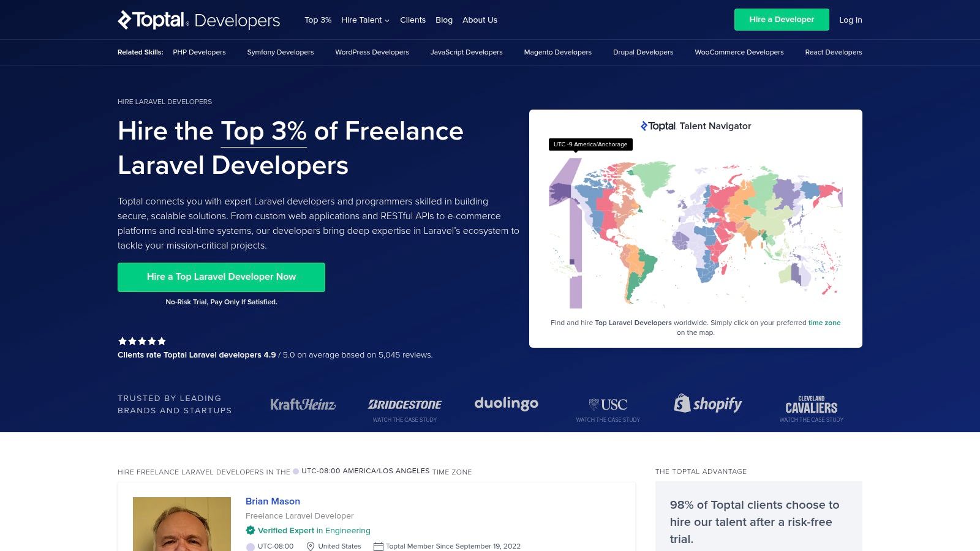Click the time zone link in map caption
This screenshot has width=980, height=551.
click(x=824, y=323)
